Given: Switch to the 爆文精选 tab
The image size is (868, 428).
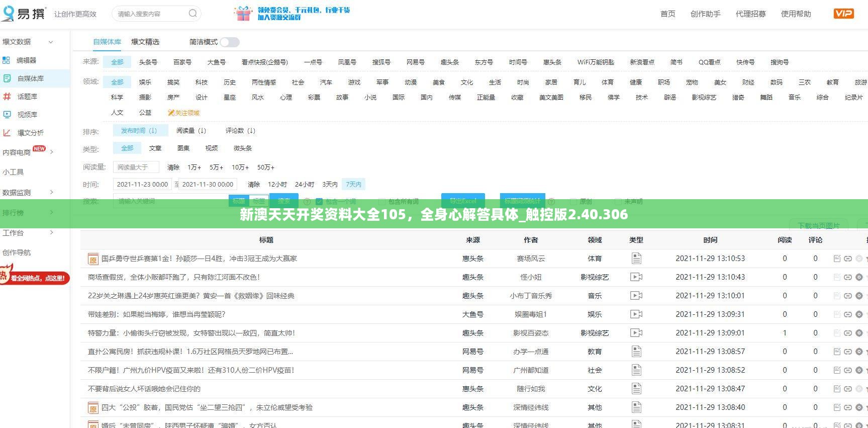Looking at the screenshot, I should tap(145, 42).
